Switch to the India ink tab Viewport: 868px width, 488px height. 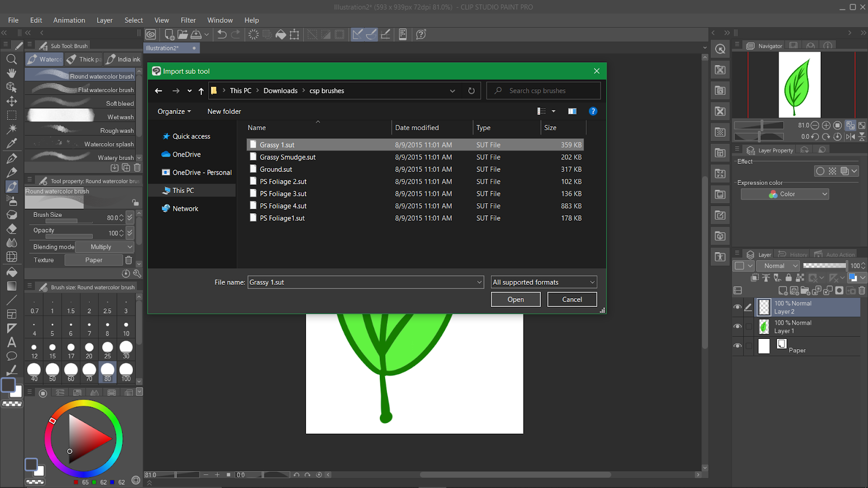point(123,59)
